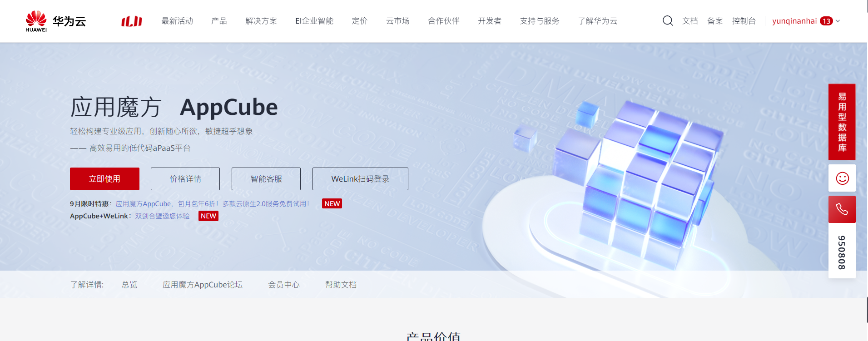Open the 控制台 console link
This screenshot has height=341, width=868.
tap(744, 21)
